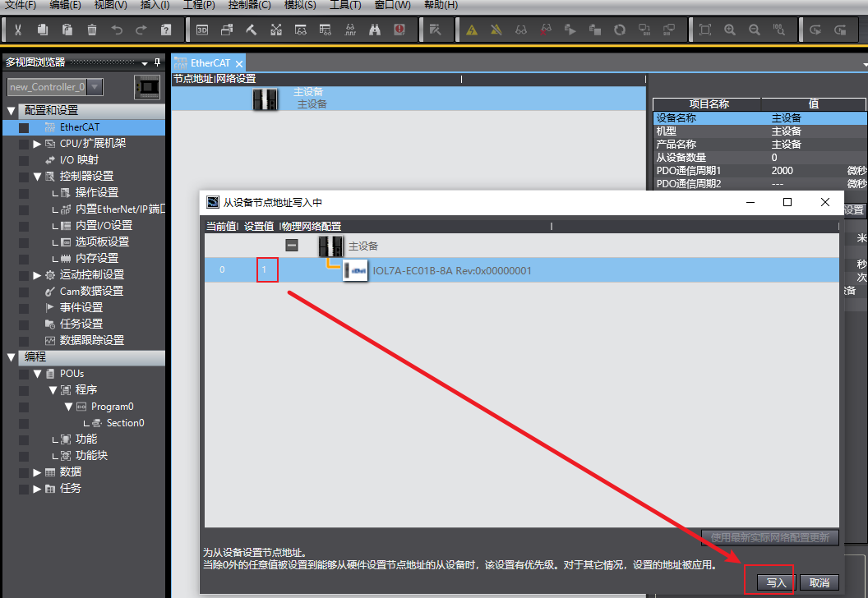Click the Delete trash can toolbar icon
This screenshot has height=598, width=868.
(92, 30)
